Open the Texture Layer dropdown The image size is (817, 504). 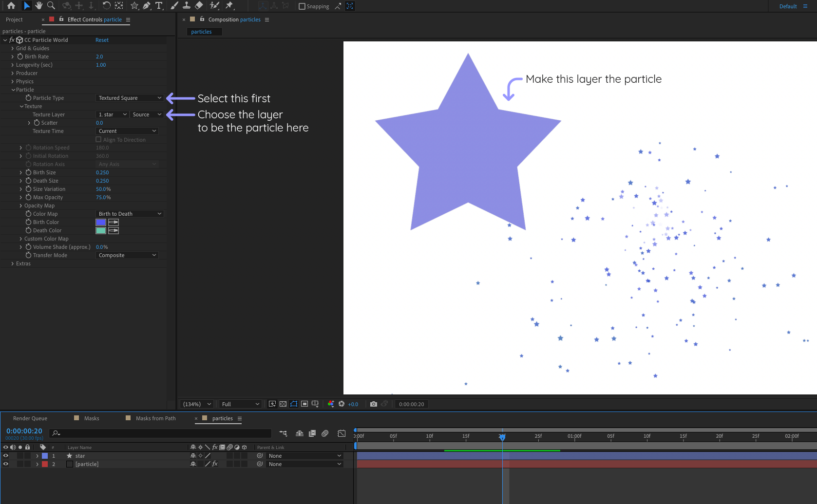pos(112,114)
